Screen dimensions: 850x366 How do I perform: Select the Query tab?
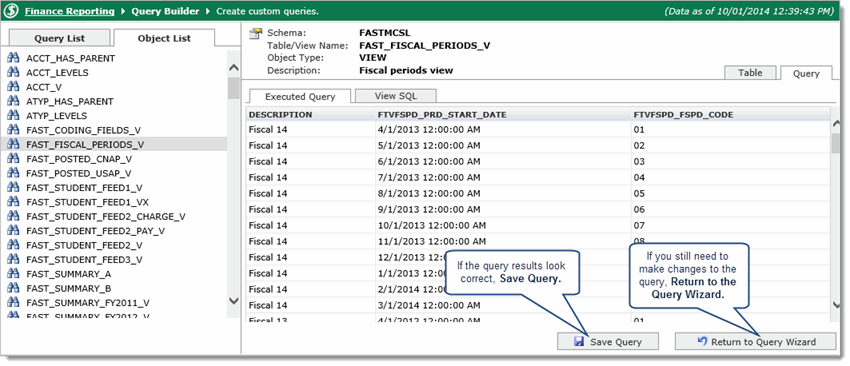pyautogui.click(x=806, y=73)
